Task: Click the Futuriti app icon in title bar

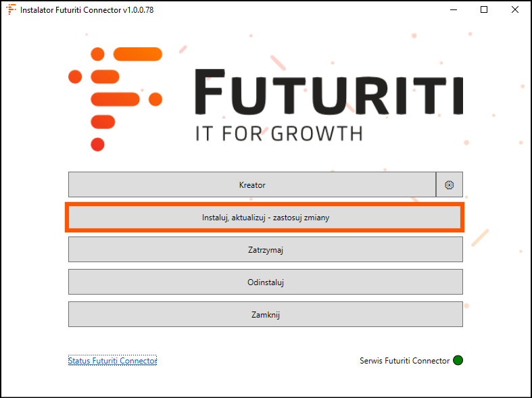Action: pos(11,10)
